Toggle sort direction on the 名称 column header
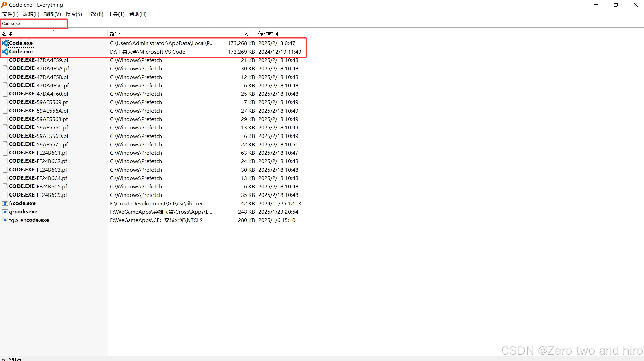 click(x=34, y=33)
